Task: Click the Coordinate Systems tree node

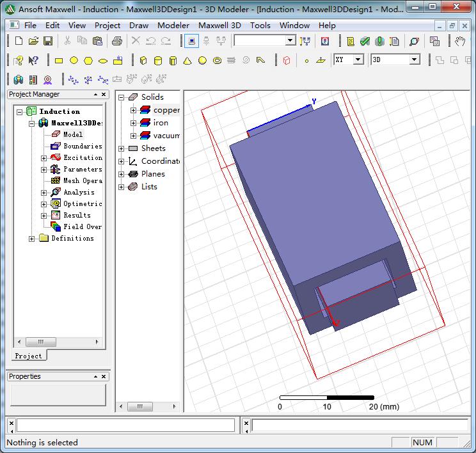Action: [x=161, y=161]
